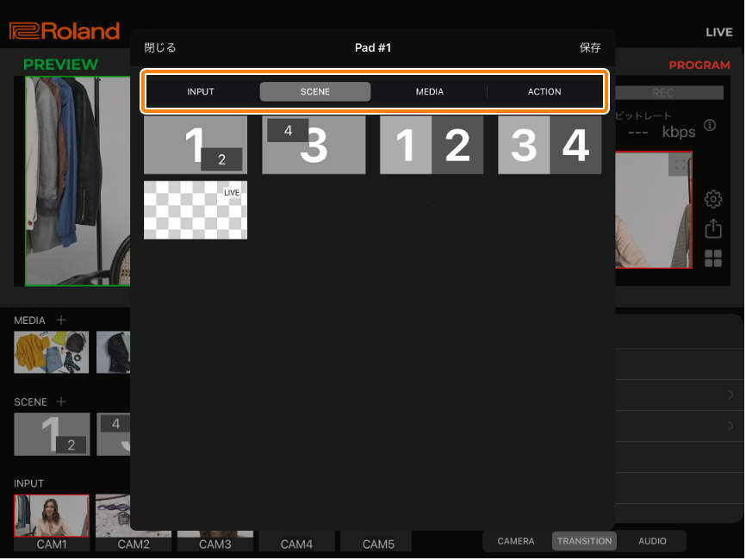This screenshot has height=560, width=746.
Task: Open the four-square grid icon
Action: point(713,258)
